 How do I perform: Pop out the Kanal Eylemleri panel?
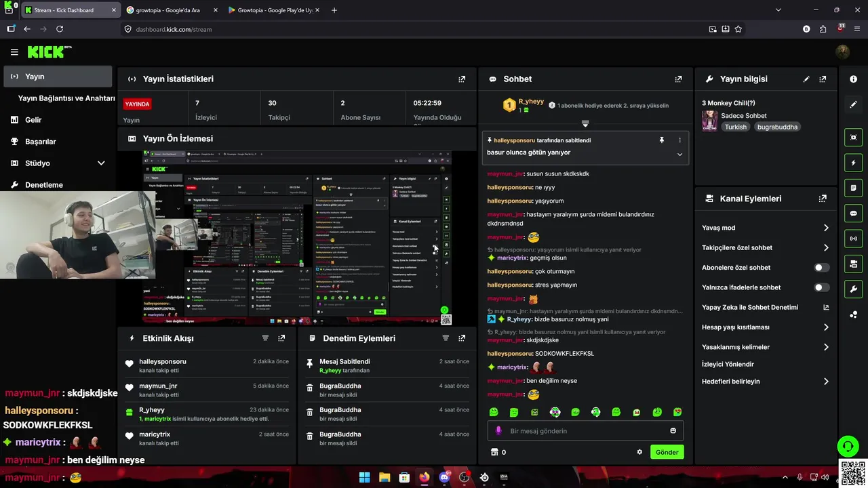click(823, 199)
